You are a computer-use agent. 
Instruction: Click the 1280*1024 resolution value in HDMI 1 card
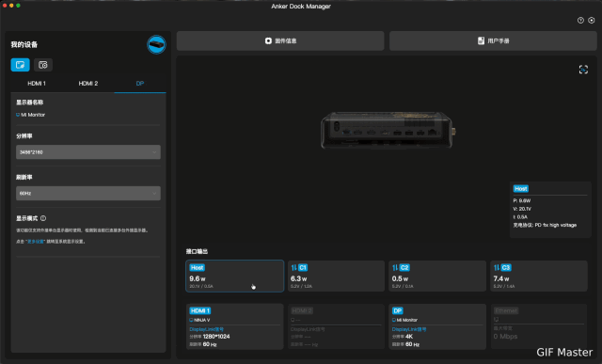coord(216,337)
